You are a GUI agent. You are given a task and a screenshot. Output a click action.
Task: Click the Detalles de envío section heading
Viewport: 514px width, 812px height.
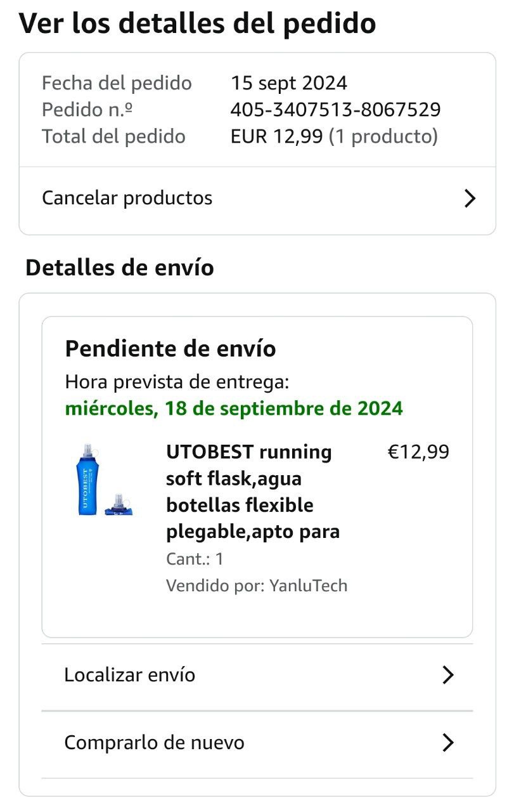click(120, 268)
